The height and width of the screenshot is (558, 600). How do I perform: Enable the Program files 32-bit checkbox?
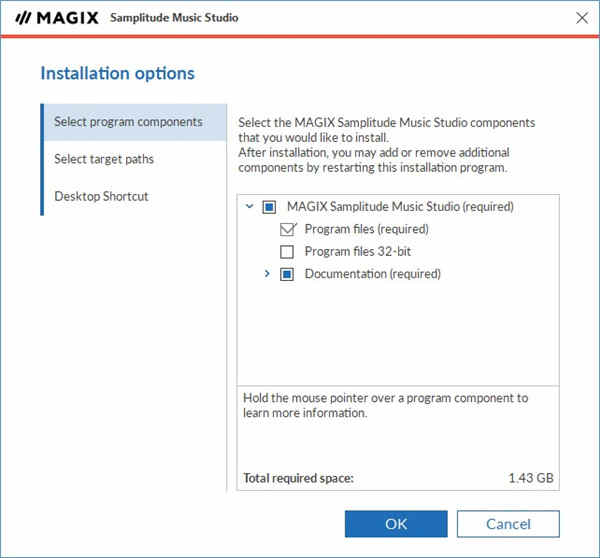[x=287, y=252]
